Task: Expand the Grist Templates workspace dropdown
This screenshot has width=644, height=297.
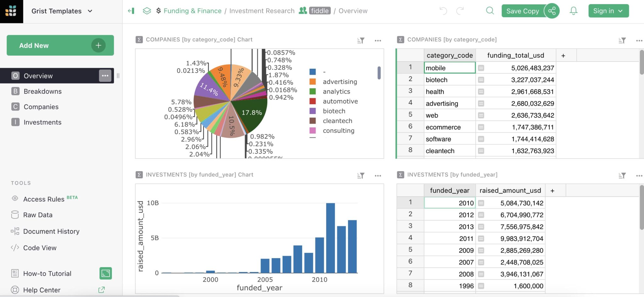Action: pos(90,11)
